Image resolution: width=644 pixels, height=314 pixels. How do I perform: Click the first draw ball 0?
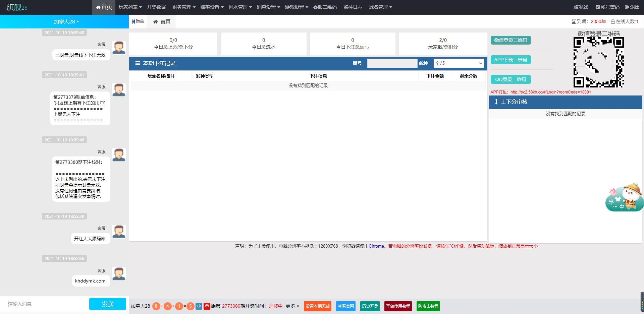coord(156,306)
